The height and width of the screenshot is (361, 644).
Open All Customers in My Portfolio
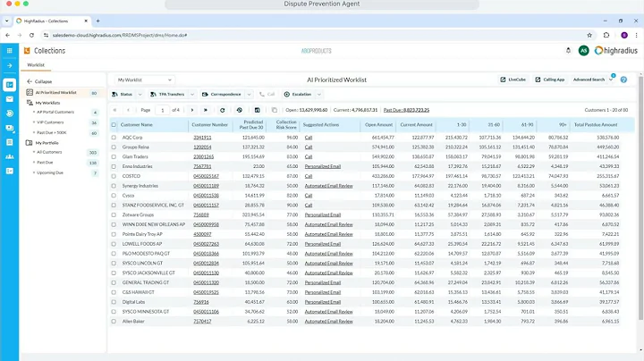tap(49, 152)
